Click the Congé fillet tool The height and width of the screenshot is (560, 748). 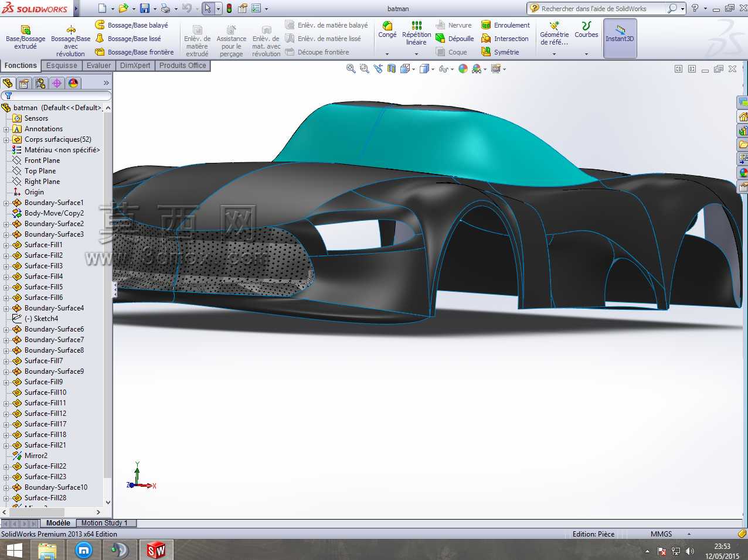[x=387, y=30]
